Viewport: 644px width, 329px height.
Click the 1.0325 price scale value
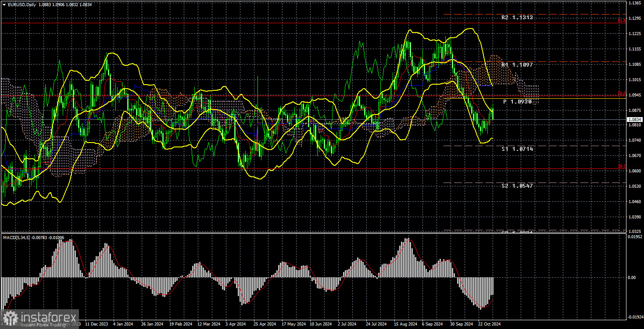click(634, 231)
